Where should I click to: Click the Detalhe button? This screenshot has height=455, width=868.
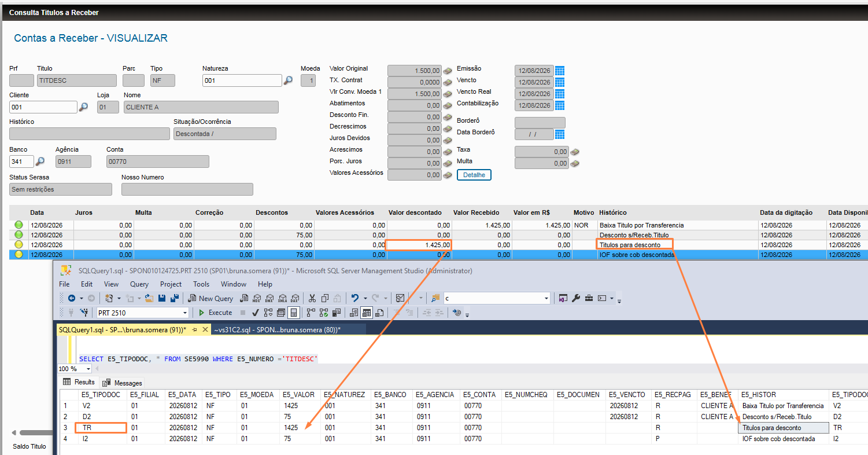(474, 175)
